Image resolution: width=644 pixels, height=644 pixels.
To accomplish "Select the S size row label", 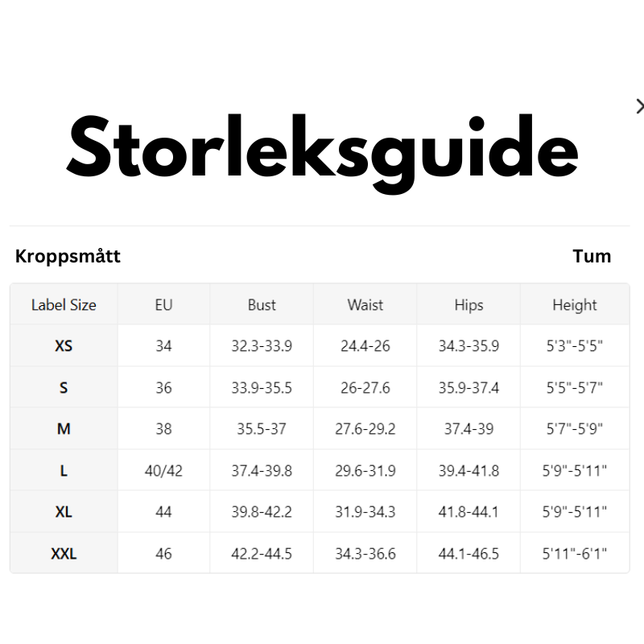I will (x=64, y=388).
